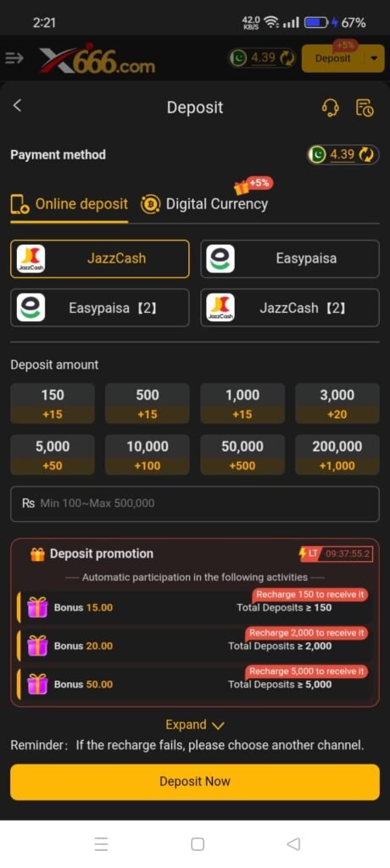390x868 pixels.
Task: Open the hamburger menu arrow icon
Action: pyautogui.click(x=14, y=58)
